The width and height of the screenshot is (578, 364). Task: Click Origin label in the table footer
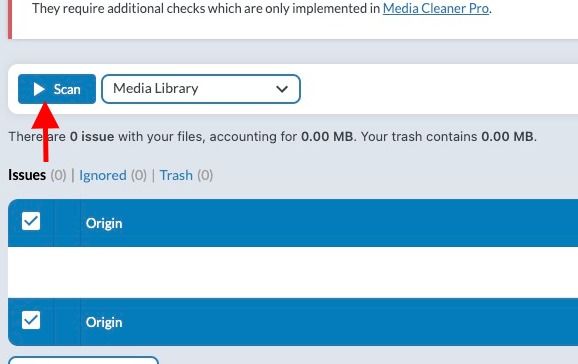click(104, 322)
